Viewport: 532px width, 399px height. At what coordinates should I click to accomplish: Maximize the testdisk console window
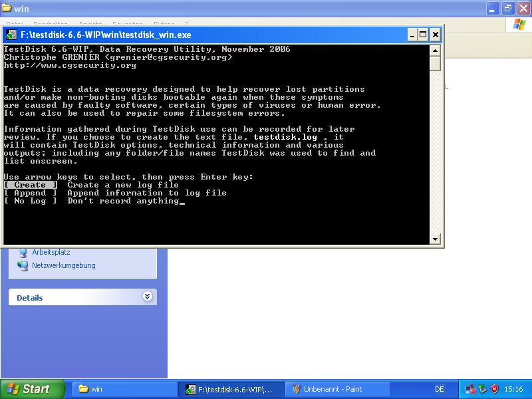click(423, 35)
